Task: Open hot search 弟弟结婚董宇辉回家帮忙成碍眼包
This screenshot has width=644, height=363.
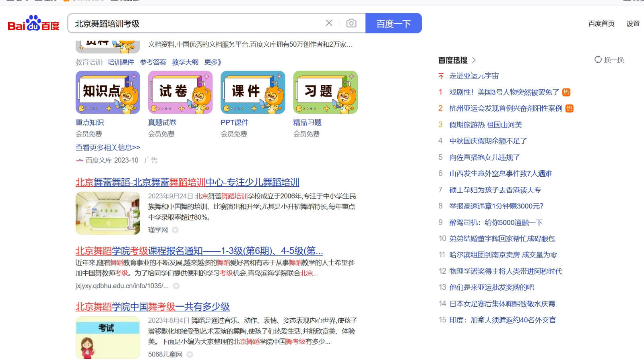Action: click(502, 239)
